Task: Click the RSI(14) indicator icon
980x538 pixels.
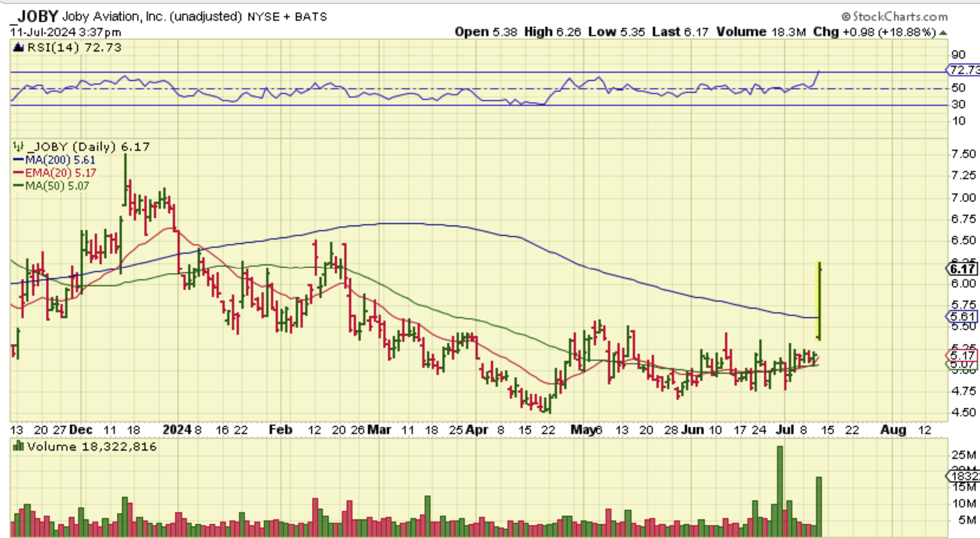Action: point(18,48)
